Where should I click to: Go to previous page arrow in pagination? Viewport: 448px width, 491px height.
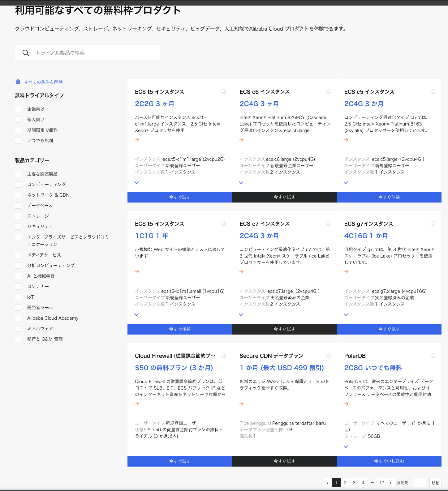[x=327, y=483]
